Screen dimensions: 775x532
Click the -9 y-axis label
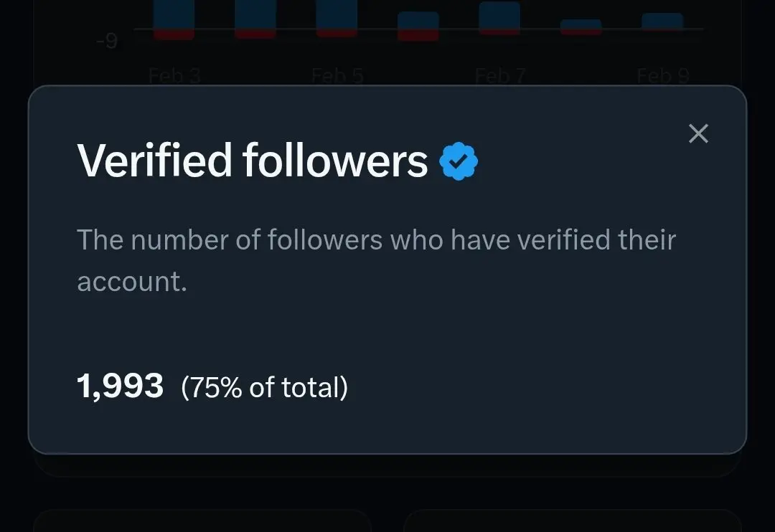pos(107,41)
